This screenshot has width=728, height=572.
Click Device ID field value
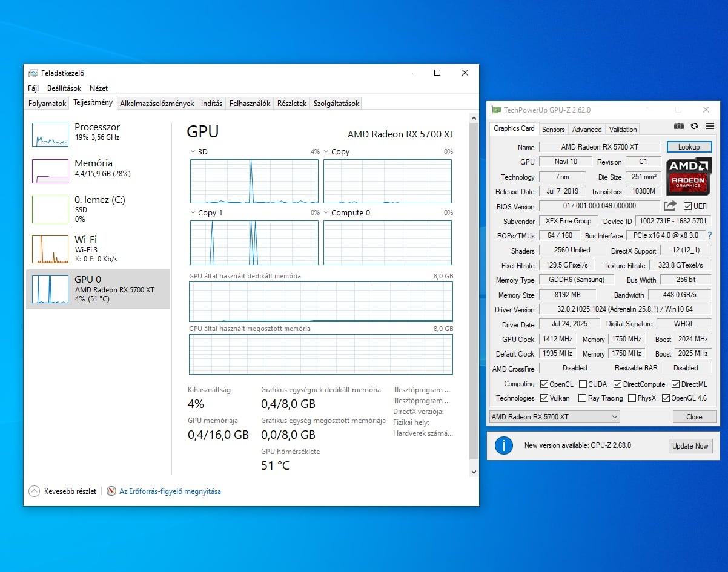[x=673, y=221]
